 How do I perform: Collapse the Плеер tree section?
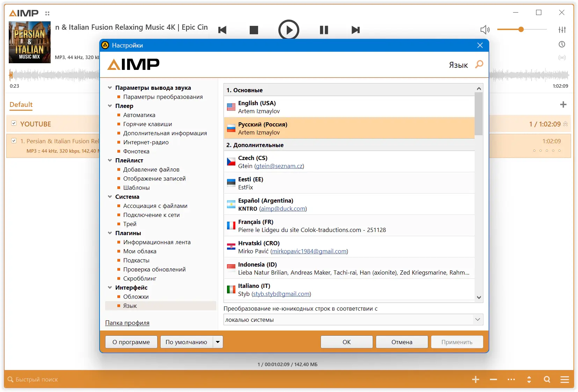[x=110, y=106]
